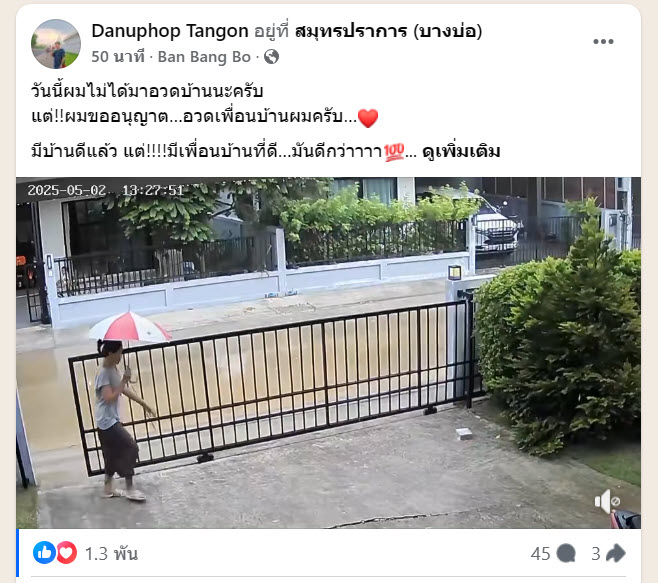Click the blue Like reaction icon
Image resolution: width=658 pixels, height=583 pixels.
pyautogui.click(x=44, y=552)
